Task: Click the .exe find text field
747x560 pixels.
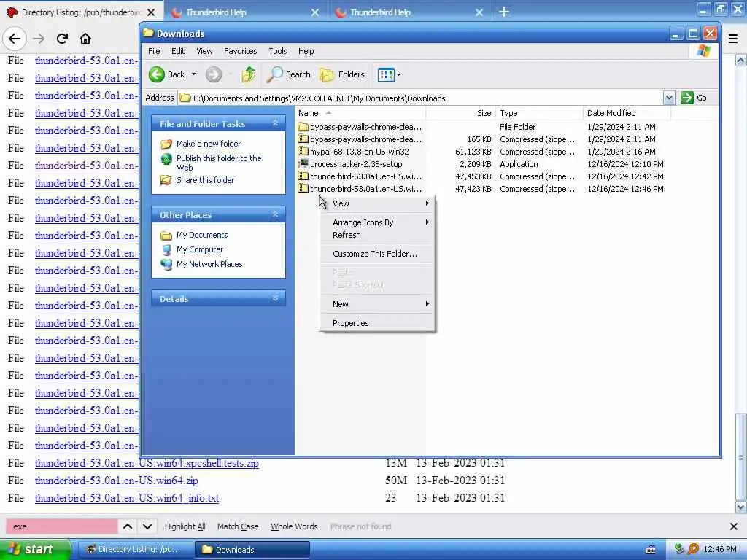Action: (61, 526)
